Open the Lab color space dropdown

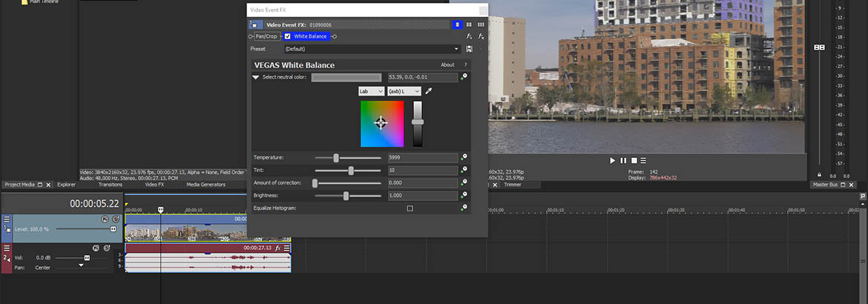point(371,90)
